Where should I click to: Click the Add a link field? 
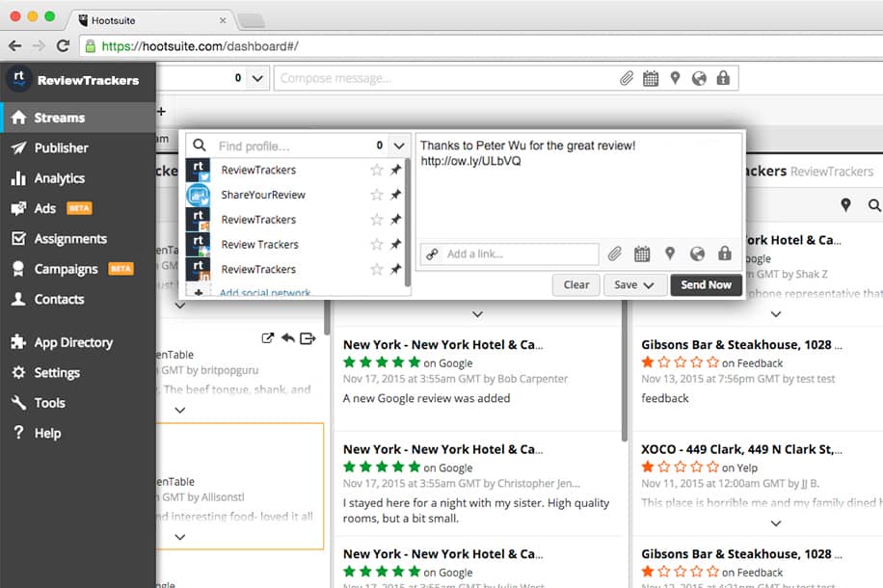(x=509, y=254)
